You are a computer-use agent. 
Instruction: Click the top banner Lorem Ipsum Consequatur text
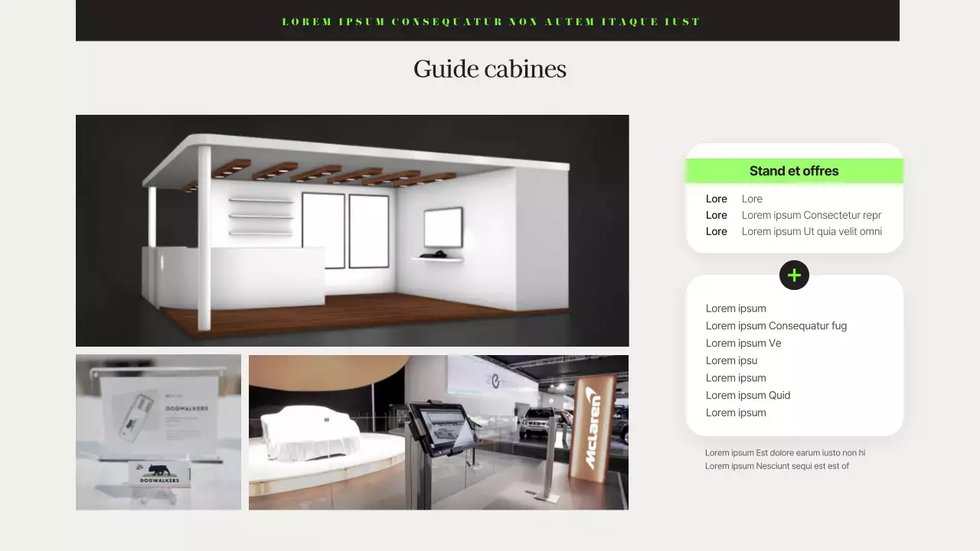click(491, 21)
